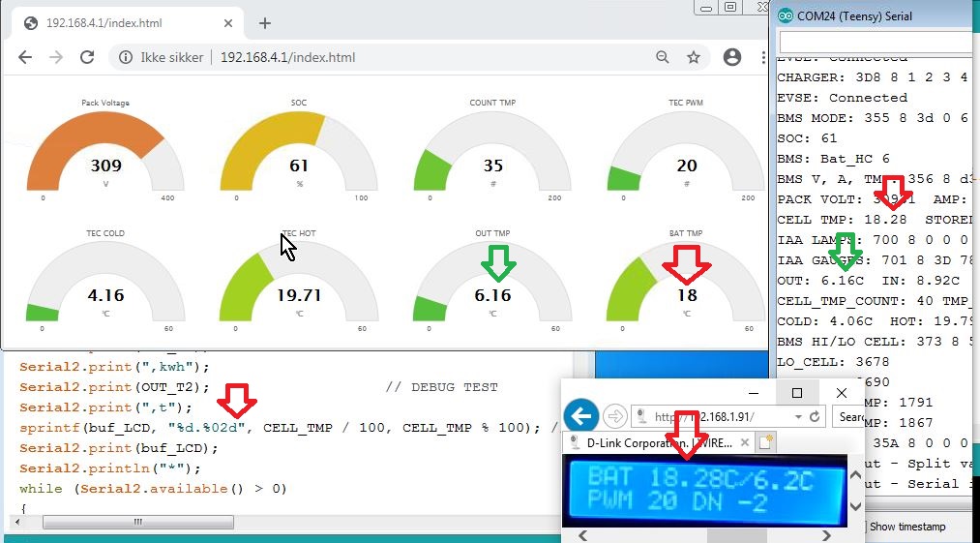
Task: Click 'Serial2.print(OUT_T2);' code line
Action: (x=114, y=387)
